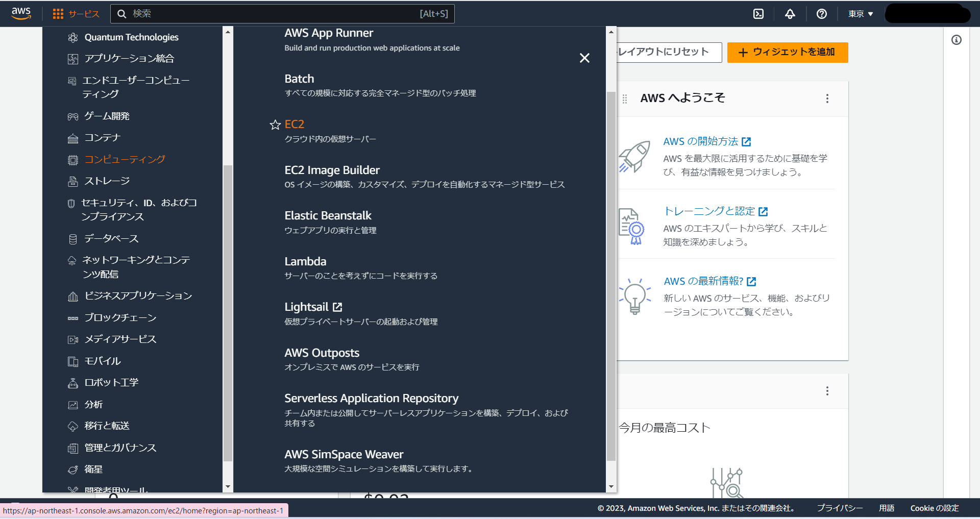
Task: Open the AWS Outposts service
Action: point(322,353)
